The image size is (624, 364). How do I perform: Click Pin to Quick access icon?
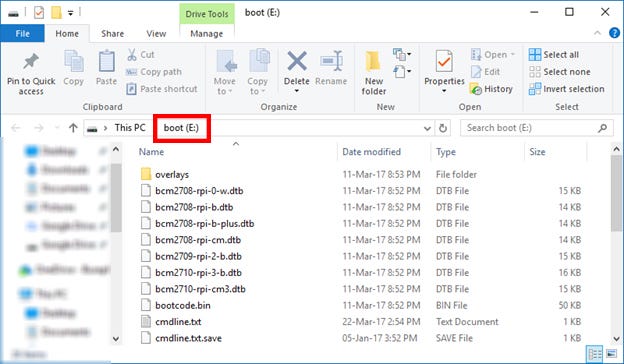coord(31,61)
